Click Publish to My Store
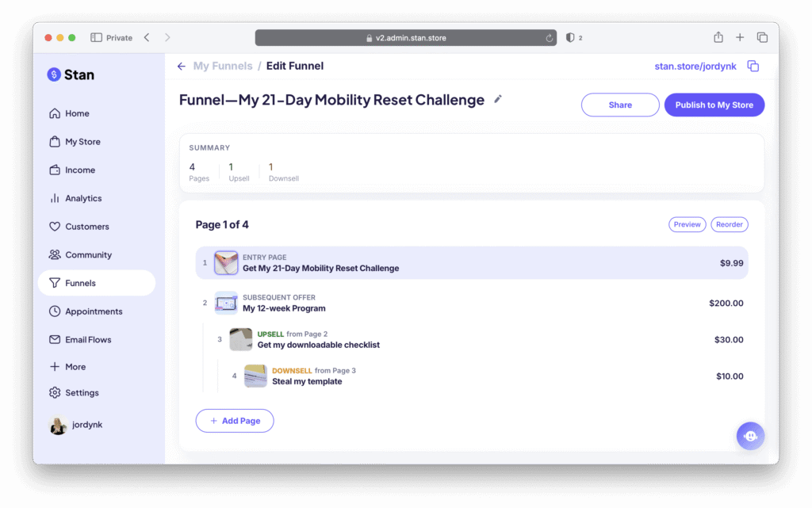This screenshot has width=812, height=508. [714, 105]
